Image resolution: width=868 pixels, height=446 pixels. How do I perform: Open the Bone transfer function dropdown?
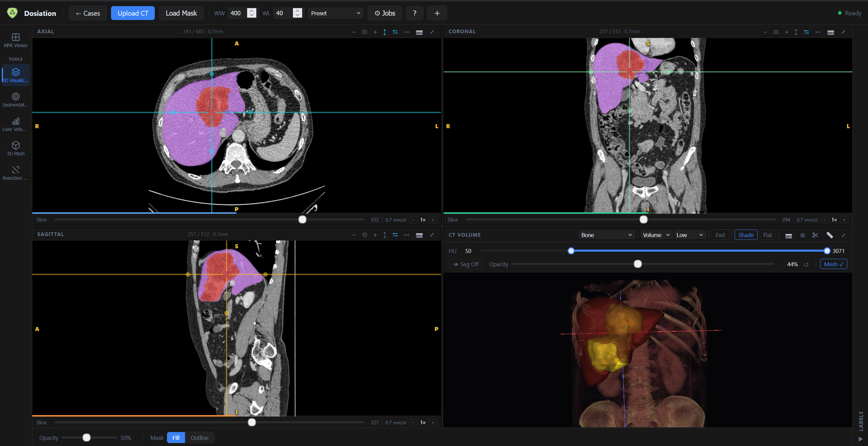606,235
